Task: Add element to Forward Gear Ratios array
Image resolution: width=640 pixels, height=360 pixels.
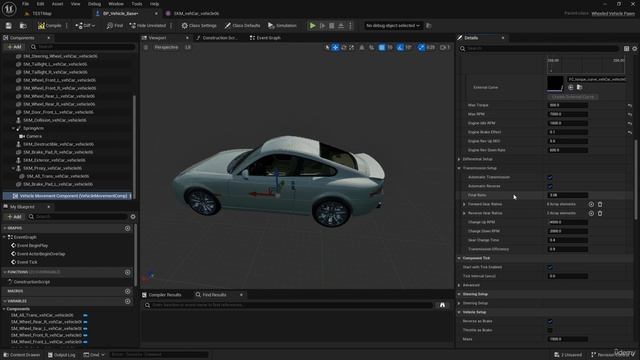Action: (x=591, y=204)
